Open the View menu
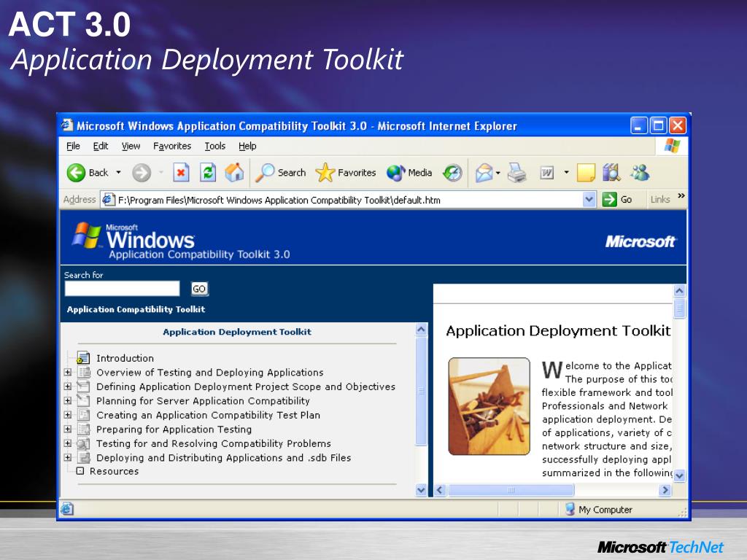 point(131,146)
